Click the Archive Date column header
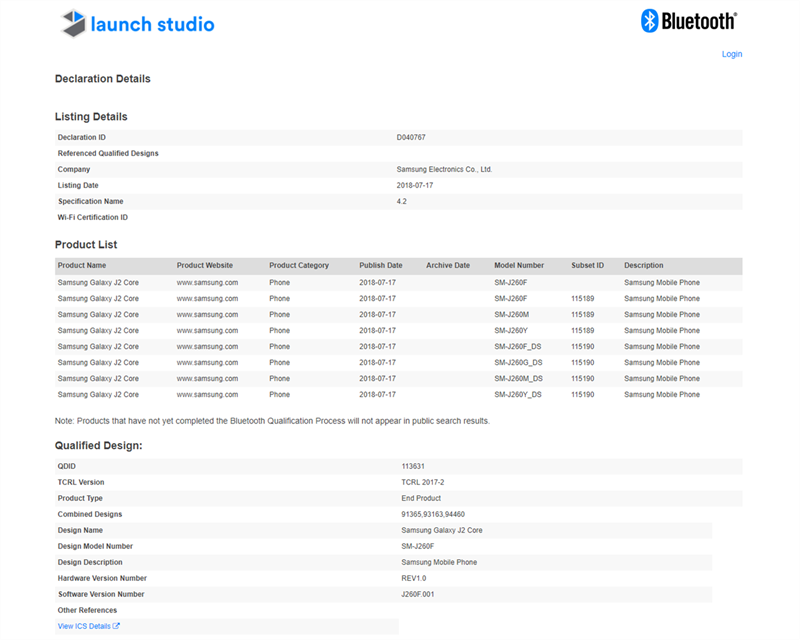 coord(447,265)
